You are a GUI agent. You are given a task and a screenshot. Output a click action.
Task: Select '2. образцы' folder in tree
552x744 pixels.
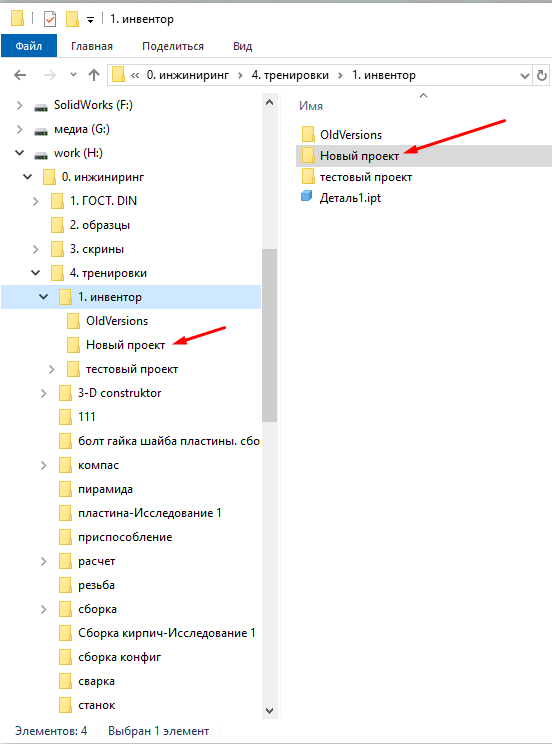point(100,225)
